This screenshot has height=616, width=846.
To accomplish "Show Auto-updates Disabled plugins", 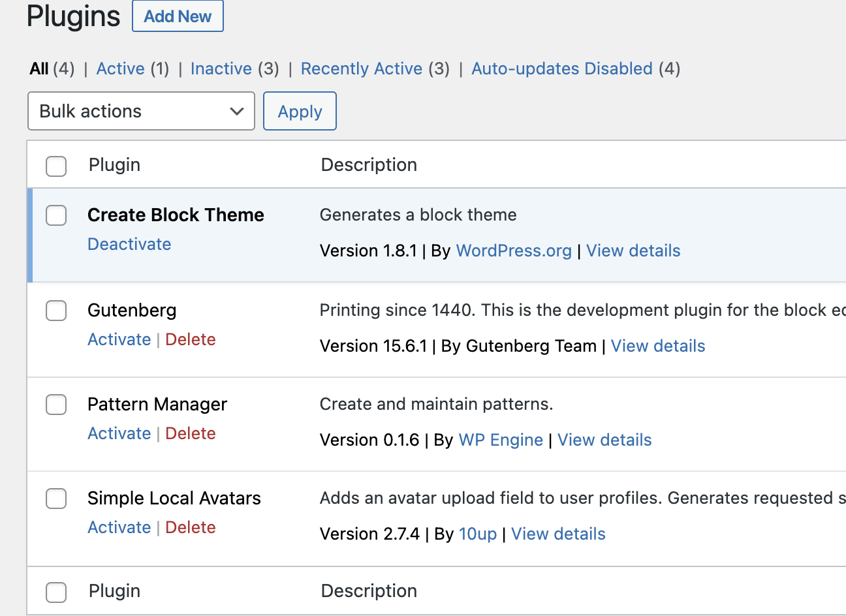I will coord(562,69).
